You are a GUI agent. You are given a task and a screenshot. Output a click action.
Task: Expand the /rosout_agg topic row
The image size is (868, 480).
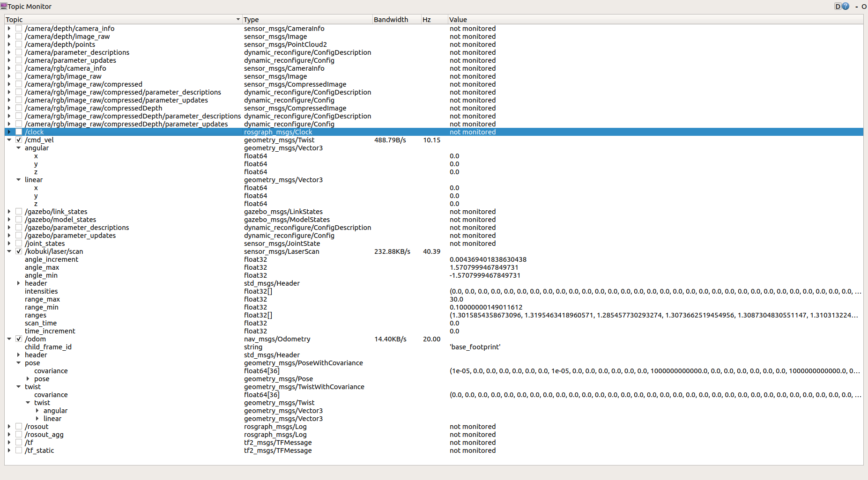click(9, 435)
